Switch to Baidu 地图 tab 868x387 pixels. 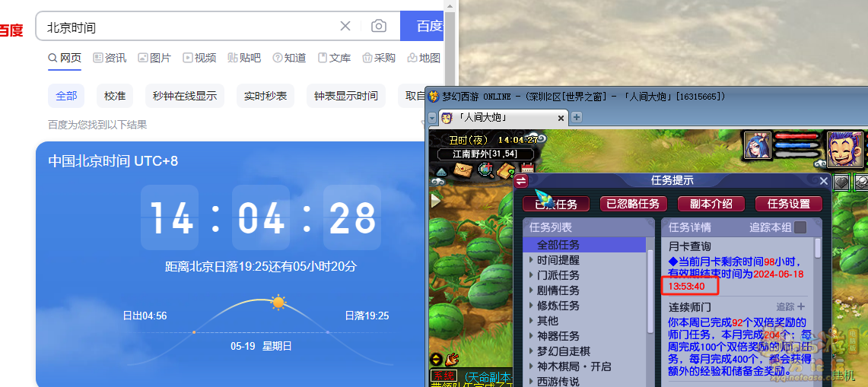coord(424,58)
